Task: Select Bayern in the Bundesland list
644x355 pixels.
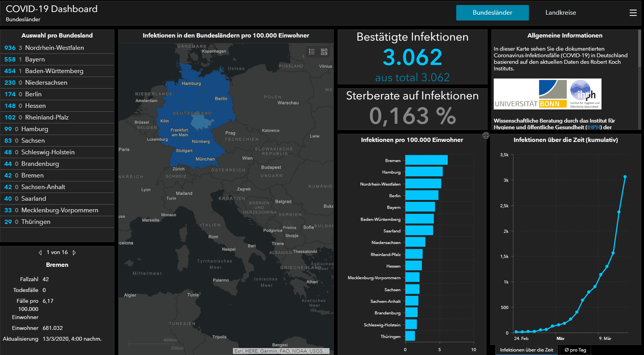Action: click(x=57, y=60)
